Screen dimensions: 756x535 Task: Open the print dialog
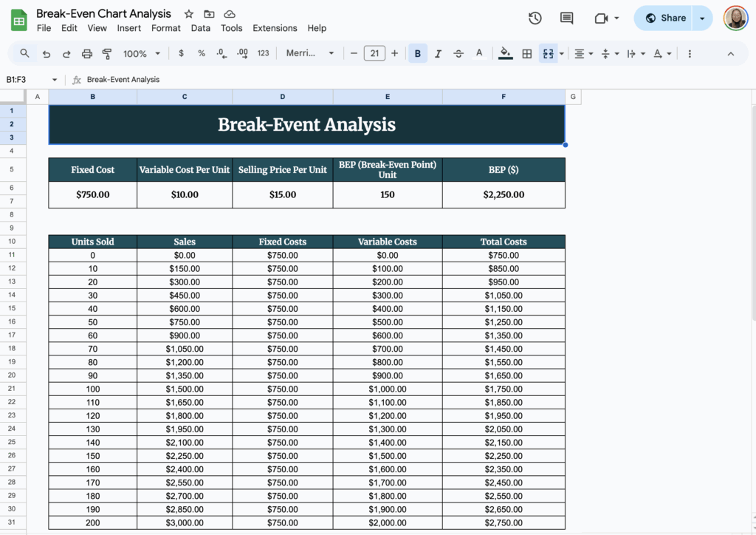coord(86,53)
